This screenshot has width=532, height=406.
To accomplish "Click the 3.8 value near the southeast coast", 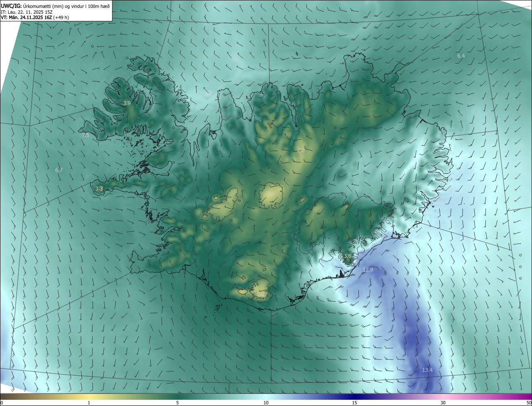I will pos(347,256).
